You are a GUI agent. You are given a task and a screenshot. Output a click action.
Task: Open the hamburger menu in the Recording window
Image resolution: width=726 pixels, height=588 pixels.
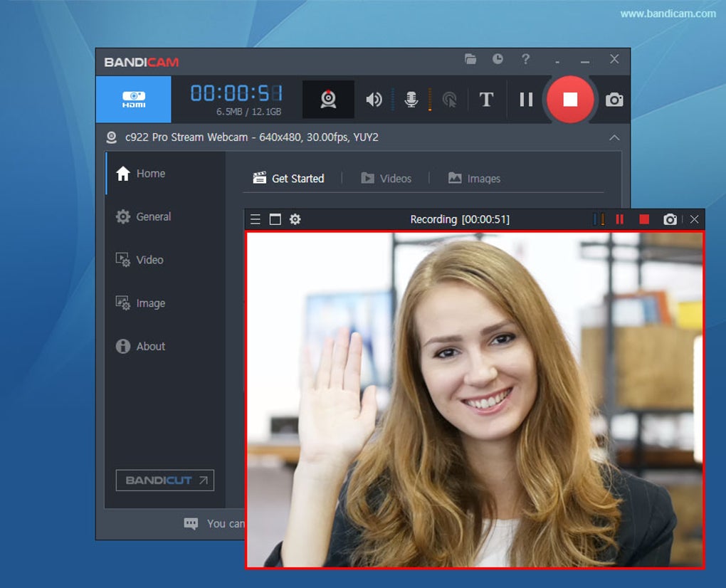click(x=256, y=219)
